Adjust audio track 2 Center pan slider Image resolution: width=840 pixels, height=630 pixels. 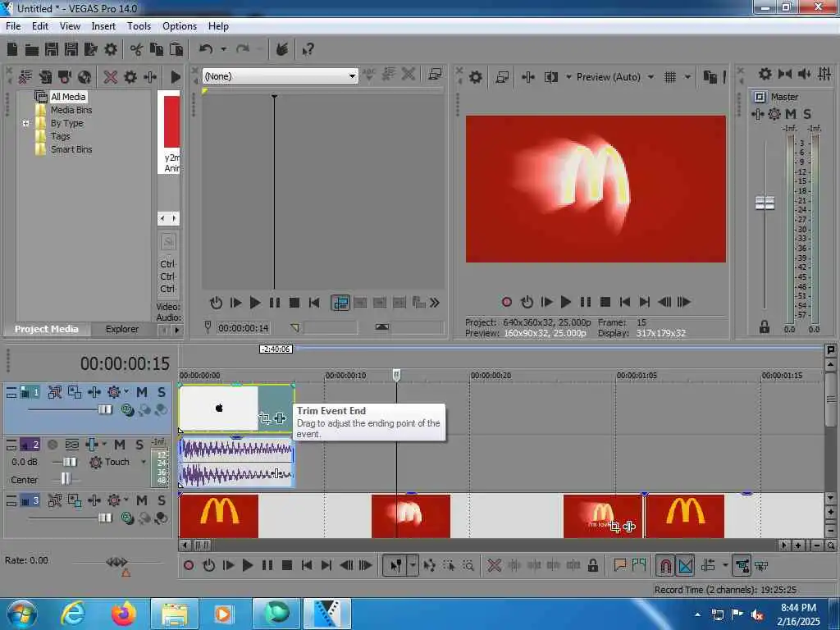[x=66, y=478]
